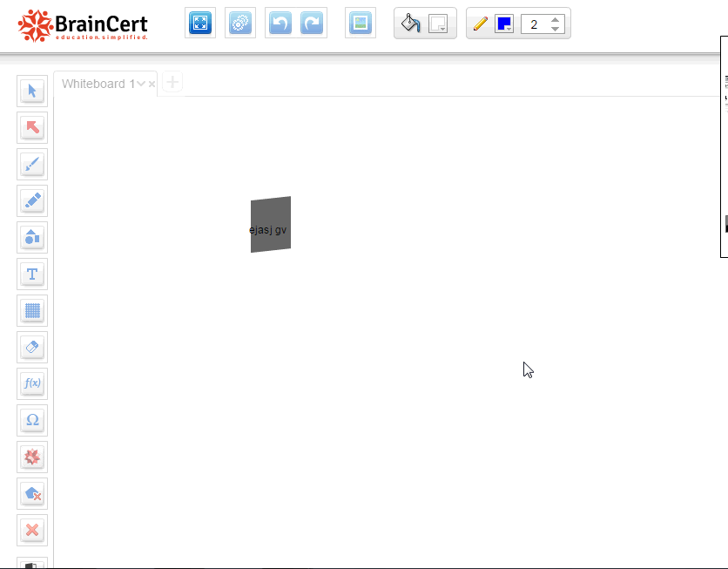The image size is (728, 569).
Task: Open the Omega special symbols tool
Action: (x=32, y=420)
